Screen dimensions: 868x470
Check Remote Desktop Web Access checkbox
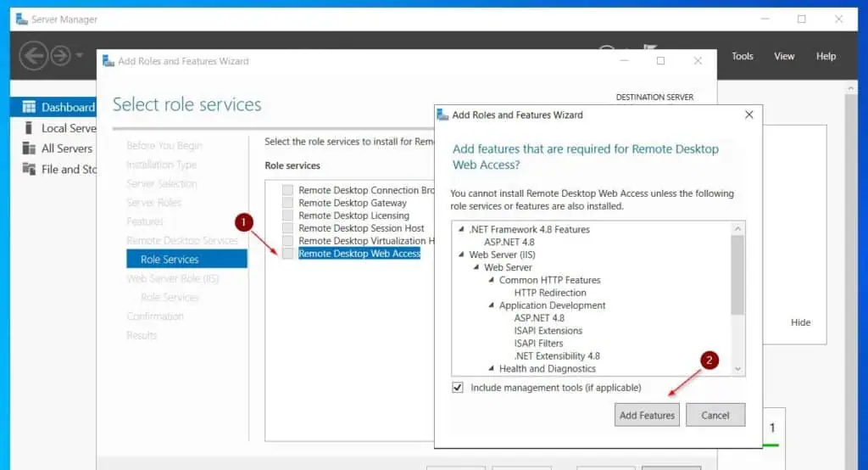pyautogui.click(x=287, y=254)
